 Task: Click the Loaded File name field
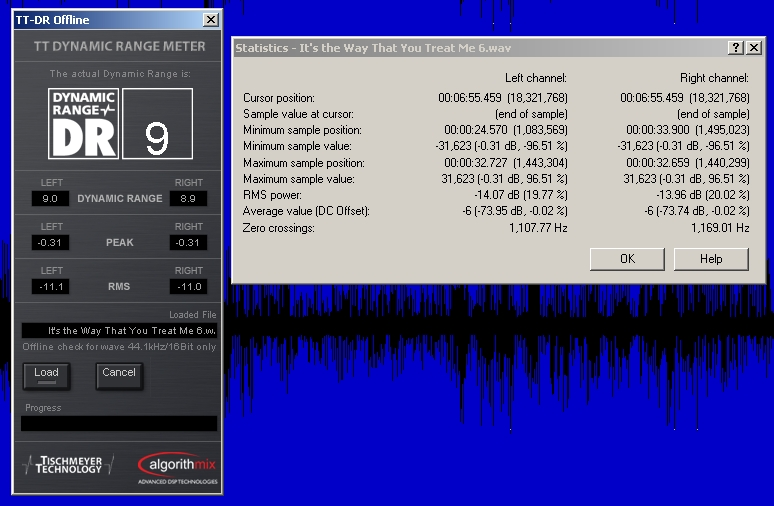click(x=119, y=331)
